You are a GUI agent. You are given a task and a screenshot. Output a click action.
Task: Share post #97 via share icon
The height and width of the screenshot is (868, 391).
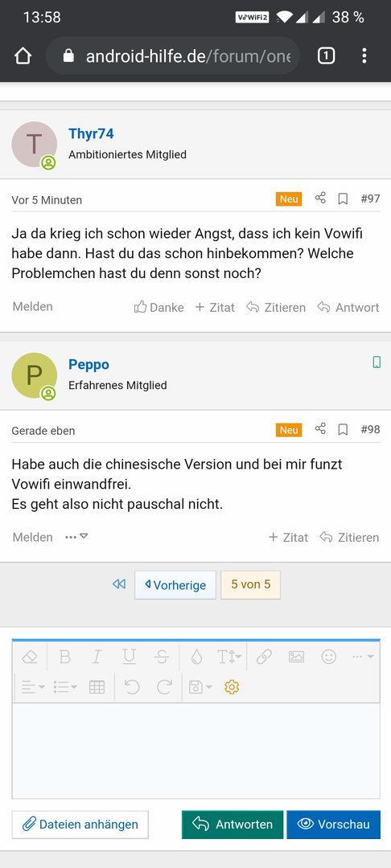pos(320,199)
